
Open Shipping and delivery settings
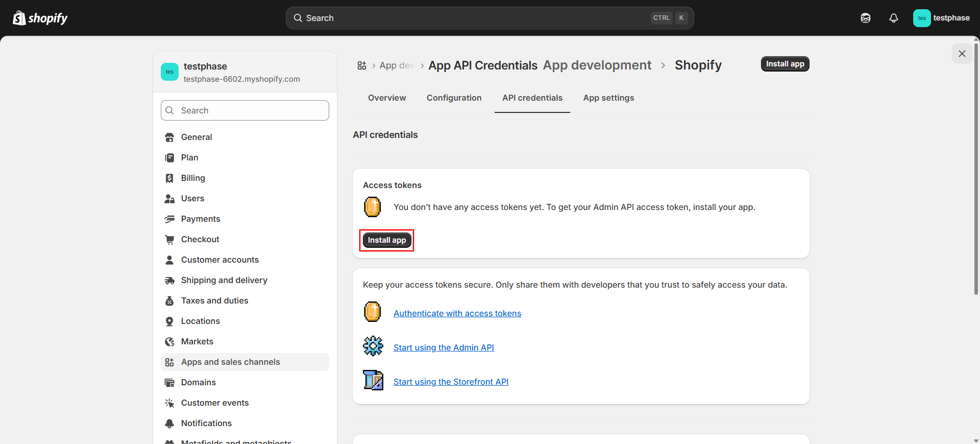coord(245,280)
